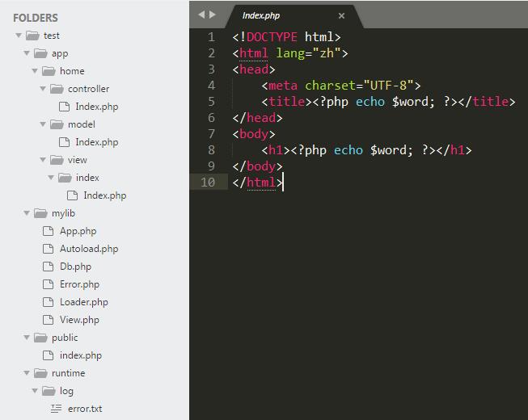Image resolution: width=528 pixels, height=420 pixels.
Task: Collapse the app folder arrow
Action: tap(26, 53)
